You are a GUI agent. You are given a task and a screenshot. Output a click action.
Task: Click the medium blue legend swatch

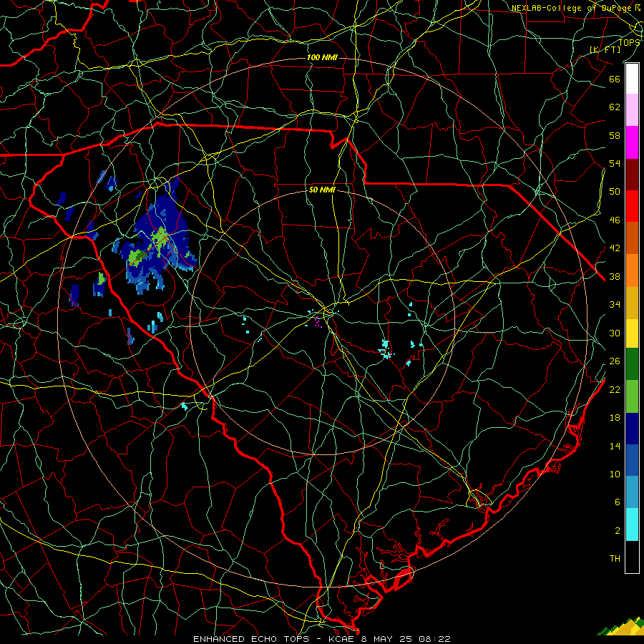coord(632,460)
